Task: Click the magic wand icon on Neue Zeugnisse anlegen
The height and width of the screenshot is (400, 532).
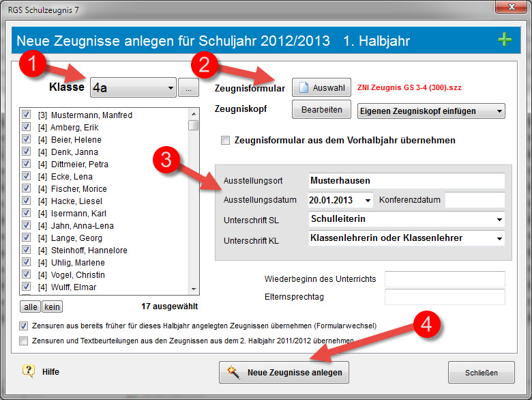Action: (x=233, y=372)
